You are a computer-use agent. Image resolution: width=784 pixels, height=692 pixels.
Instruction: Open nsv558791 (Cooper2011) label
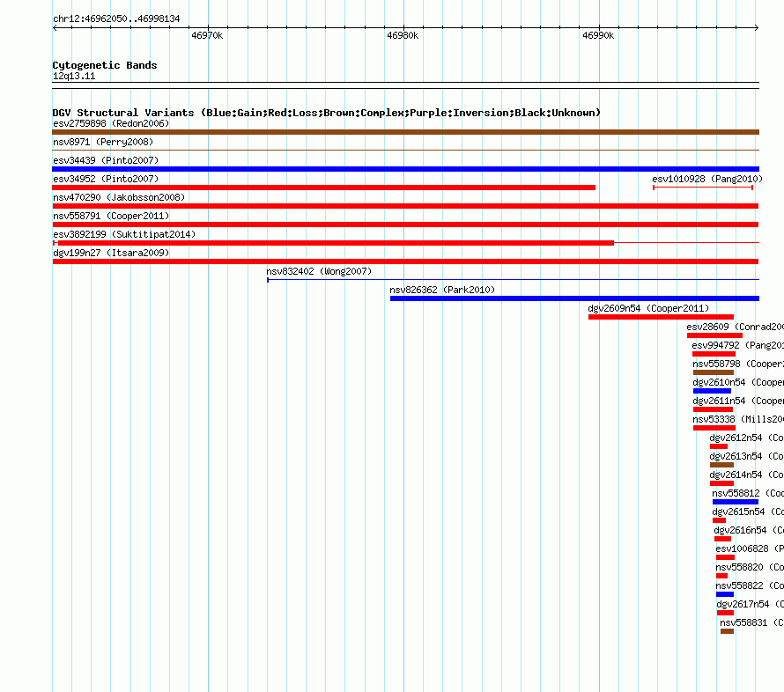(111, 216)
